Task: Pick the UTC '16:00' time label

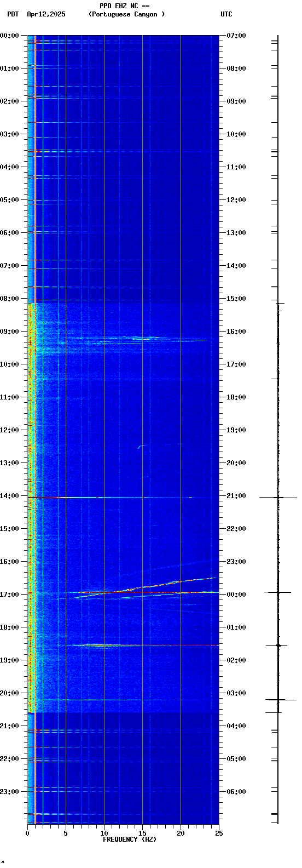Action: pyautogui.click(x=236, y=332)
